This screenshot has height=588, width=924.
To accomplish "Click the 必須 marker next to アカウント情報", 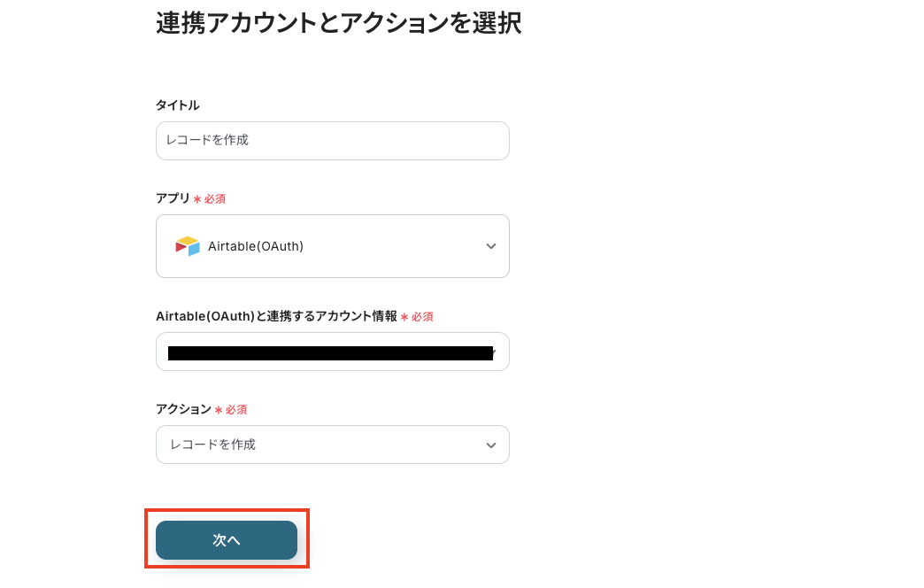I will pos(422,317).
